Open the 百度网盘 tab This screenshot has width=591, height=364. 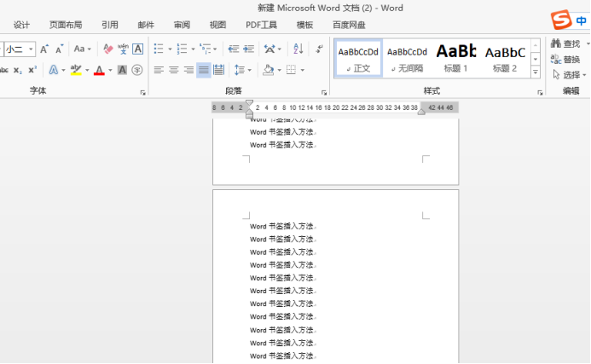click(349, 25)
